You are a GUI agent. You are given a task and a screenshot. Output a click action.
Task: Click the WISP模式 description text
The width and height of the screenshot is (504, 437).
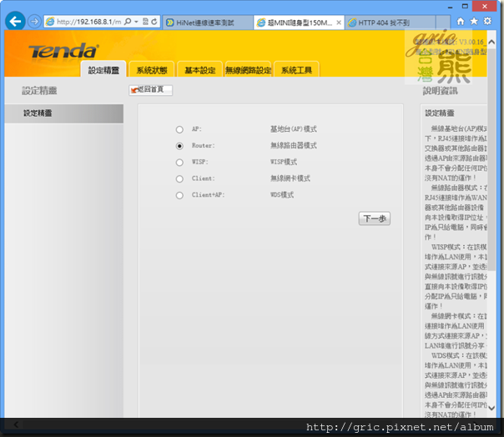[284, 162]
